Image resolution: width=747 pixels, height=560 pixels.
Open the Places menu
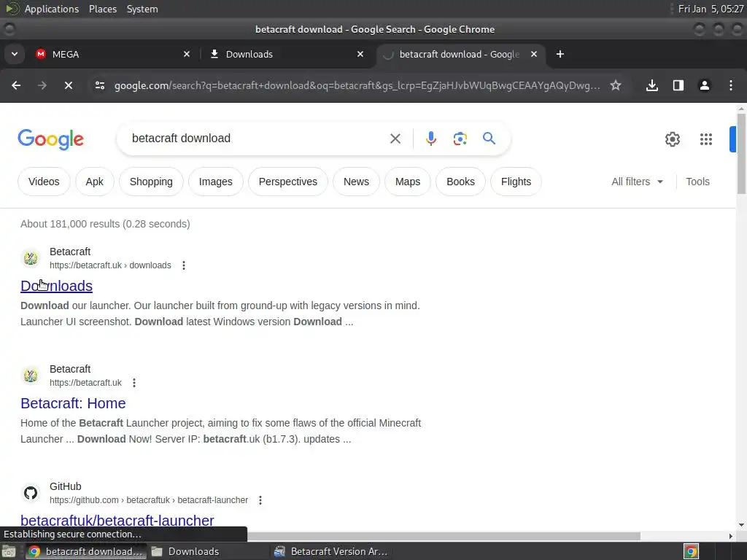(x=102, y=9)
